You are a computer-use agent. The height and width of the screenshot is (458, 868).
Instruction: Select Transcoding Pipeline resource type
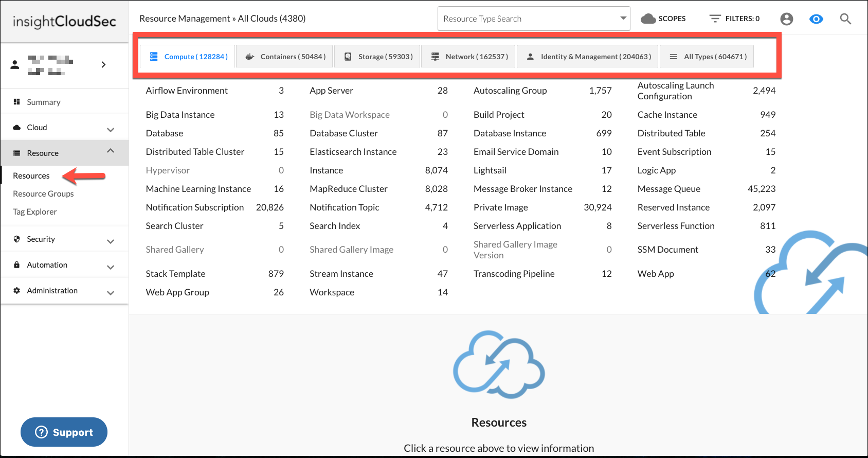[x=514, y=274]
